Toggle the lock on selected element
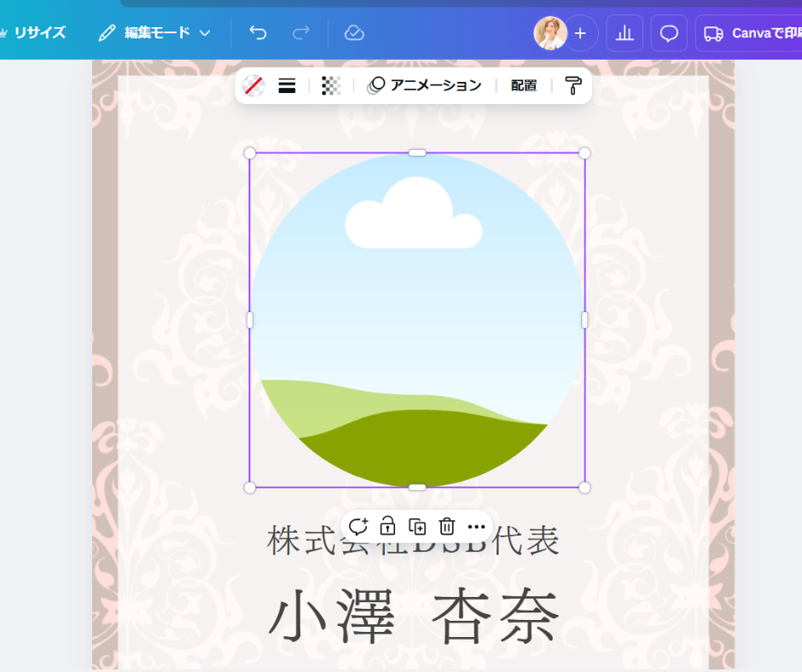The height and width of the screenshot is (672, 802). pyautogui.click(x=387, y=526)
